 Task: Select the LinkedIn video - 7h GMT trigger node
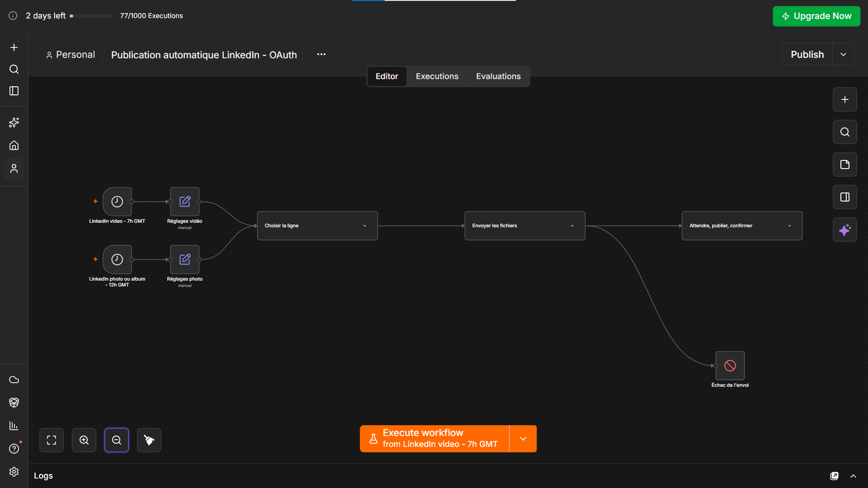(x=117, y=202)
